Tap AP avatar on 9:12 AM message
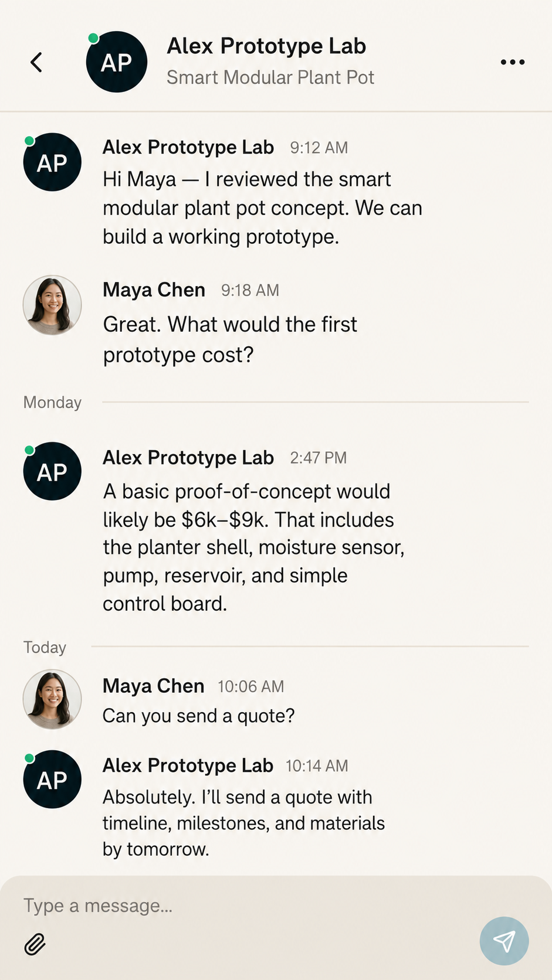The width and height of the screenshot is (552, 980). [x=52, y=162]
